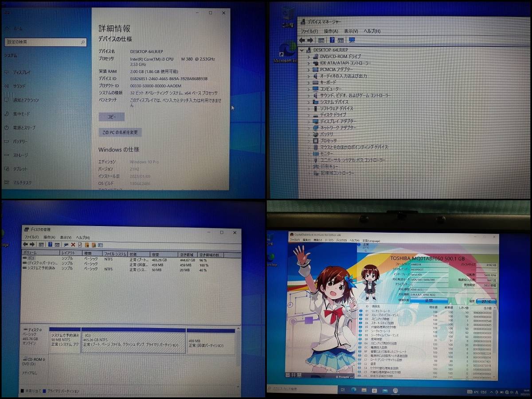Open ストレージ in the Settings sidebar

pos(16,155)
